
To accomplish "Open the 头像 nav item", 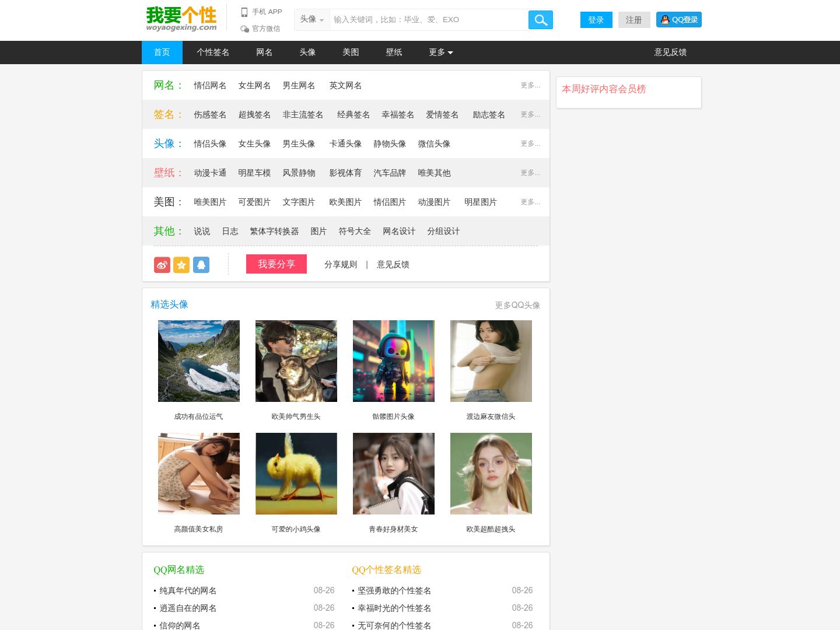I will click(307, 52).
